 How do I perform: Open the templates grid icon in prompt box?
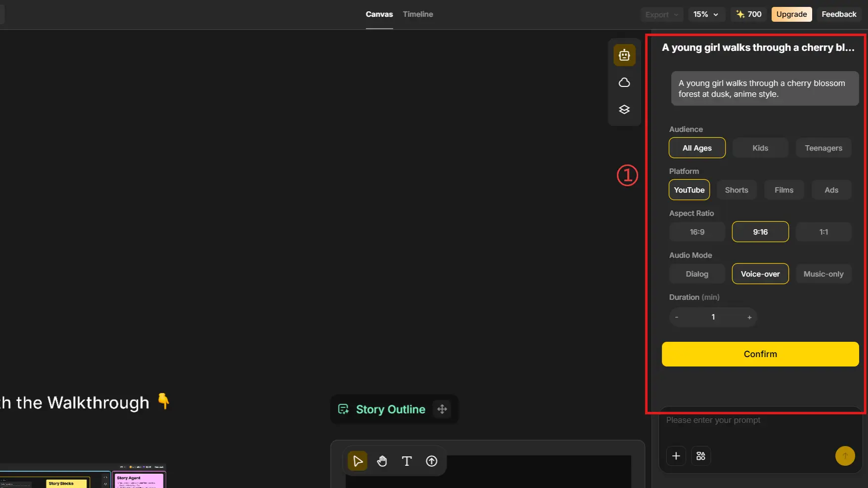pyautogui.click(x=701, y=456)
